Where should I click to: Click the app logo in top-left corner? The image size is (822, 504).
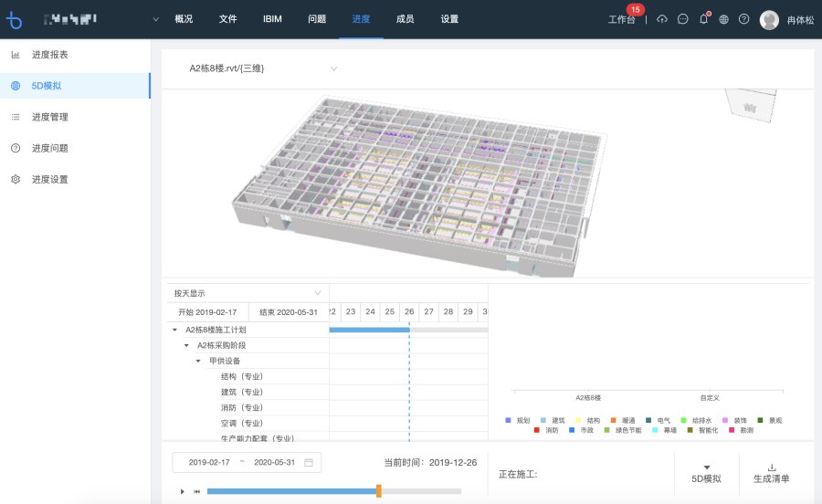15,19
